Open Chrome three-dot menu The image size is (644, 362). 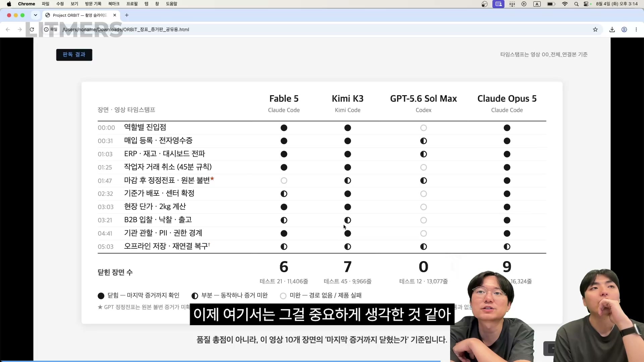[636, 29]
